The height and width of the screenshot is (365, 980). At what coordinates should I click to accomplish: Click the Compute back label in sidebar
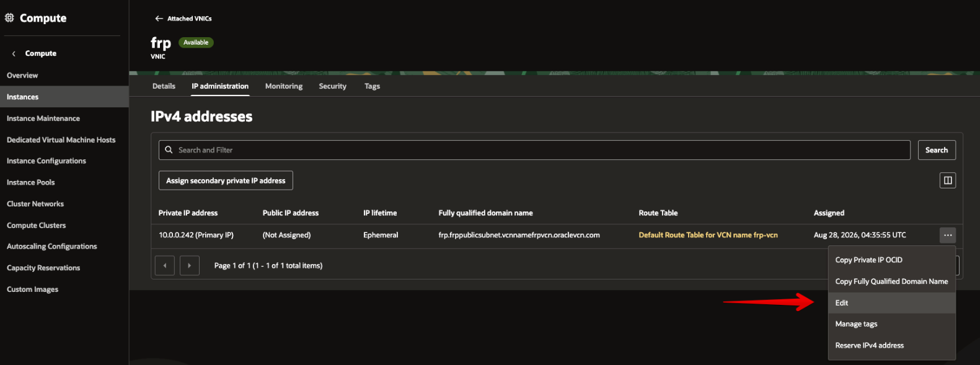(x=41, y=54)
